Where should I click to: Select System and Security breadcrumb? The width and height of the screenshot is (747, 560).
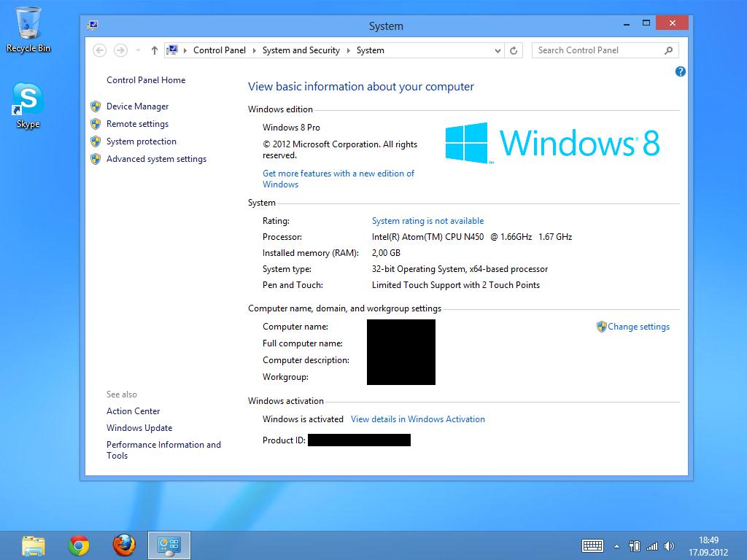(x=301, y=50)
